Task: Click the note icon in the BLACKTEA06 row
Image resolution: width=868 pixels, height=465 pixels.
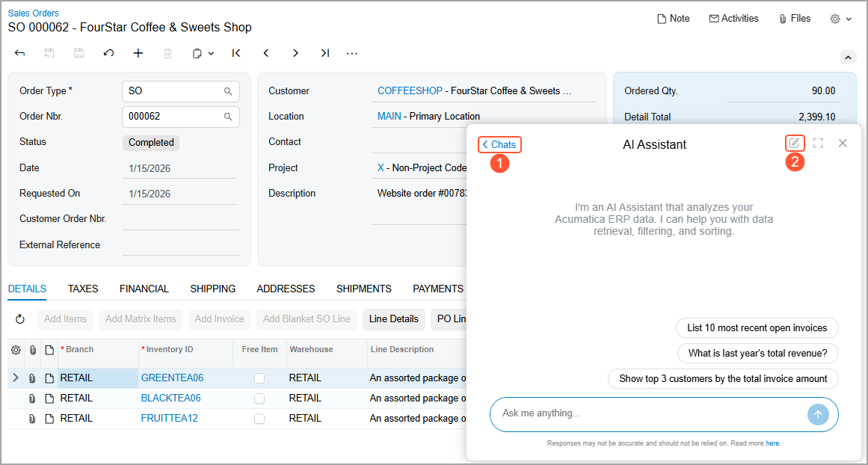Action: tap(49, 398)
